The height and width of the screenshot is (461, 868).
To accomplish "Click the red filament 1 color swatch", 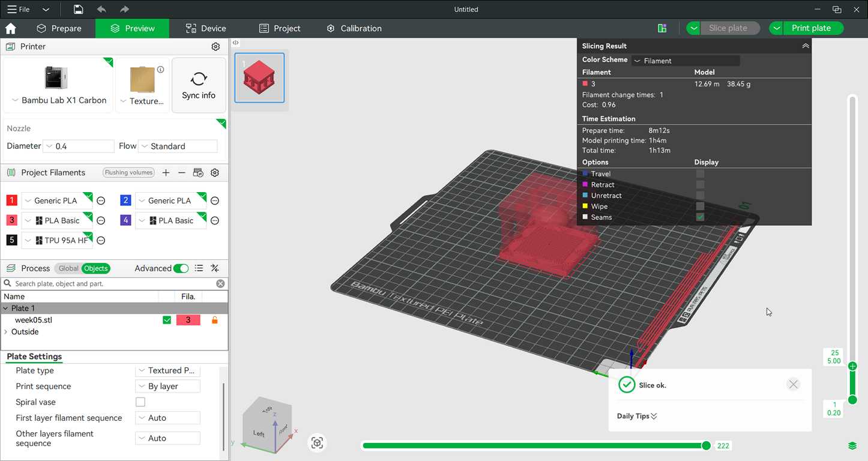I will [x=12, y=201].
